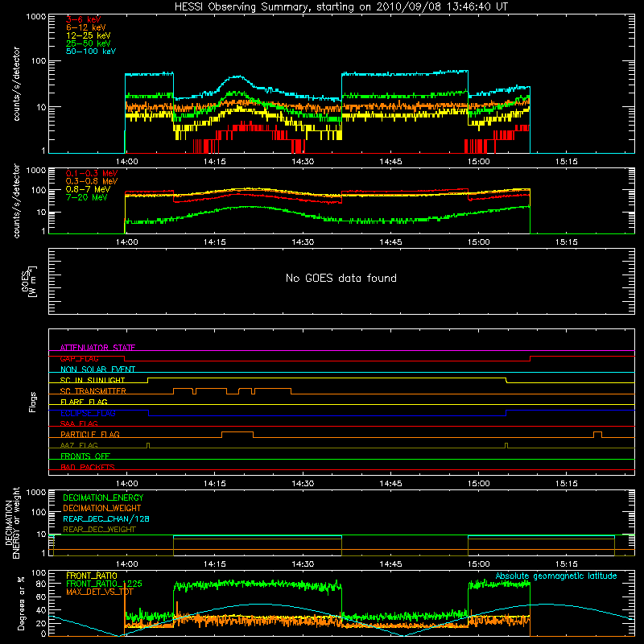
Task: Click the REAR_DEC_WEIGHT legend label
Action: (99, 530)
